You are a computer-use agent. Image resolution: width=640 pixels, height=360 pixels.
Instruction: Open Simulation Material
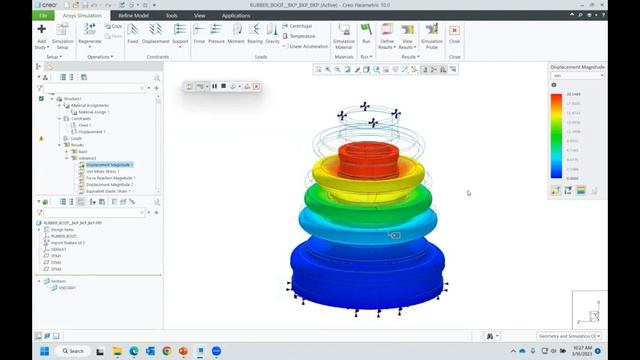coord(344,36)
